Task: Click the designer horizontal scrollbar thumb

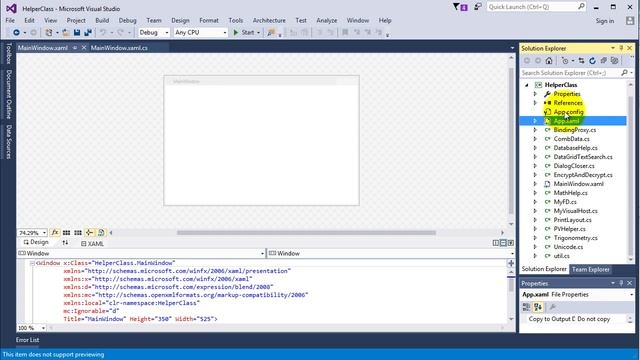Action: pyautogui.click(x=306, y=233)
